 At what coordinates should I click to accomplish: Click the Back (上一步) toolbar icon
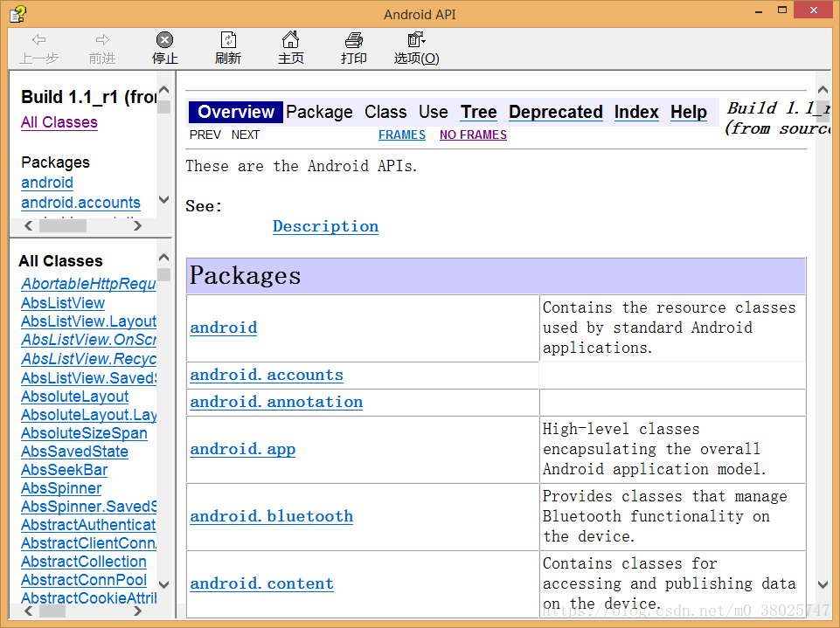[x=38, y=39]
